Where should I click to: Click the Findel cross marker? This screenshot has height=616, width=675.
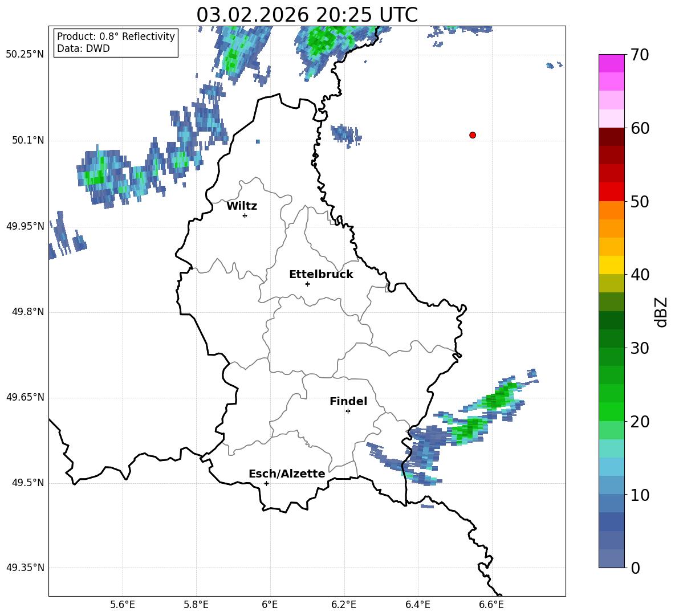click(348, 411)
